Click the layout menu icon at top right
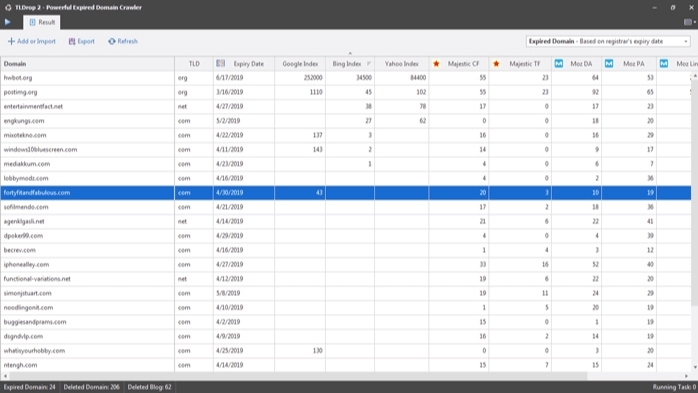 [689, 22]
